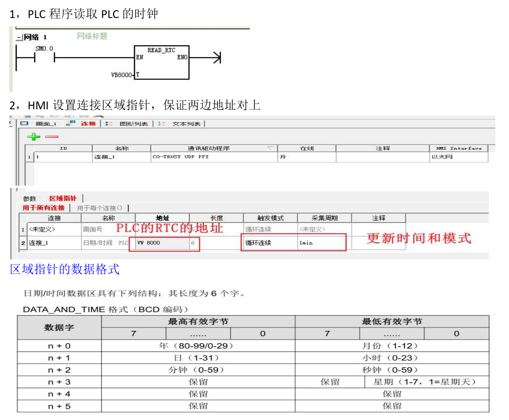This screenshot has height=420, width=509.
Task: Click the HMI Interface column header
Action: (x=458, y=148)
